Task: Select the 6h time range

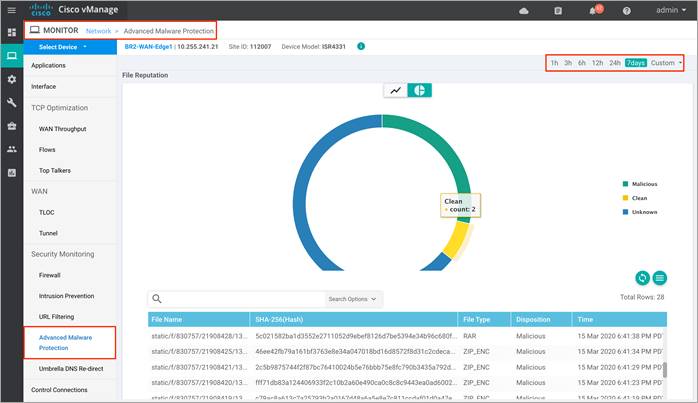Action: (582, 63)
